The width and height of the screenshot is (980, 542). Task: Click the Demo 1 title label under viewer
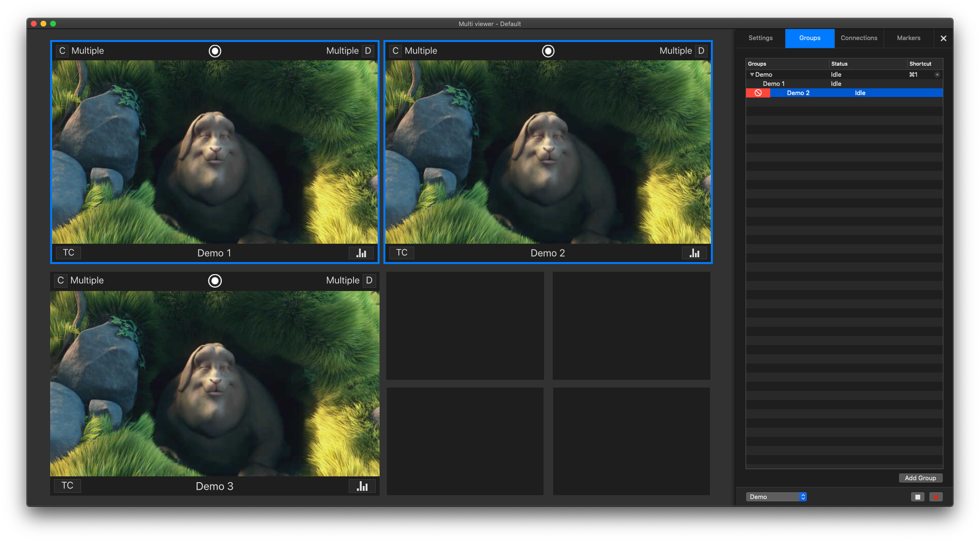214,253
